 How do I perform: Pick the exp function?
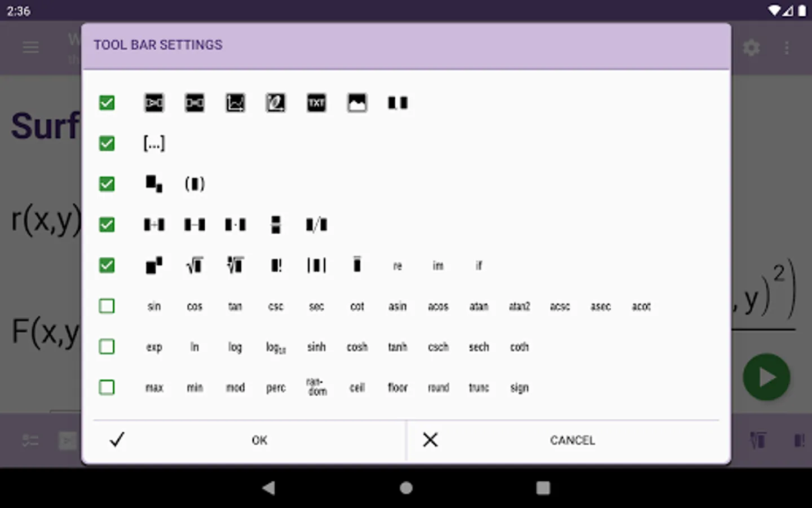coord(154,347)
